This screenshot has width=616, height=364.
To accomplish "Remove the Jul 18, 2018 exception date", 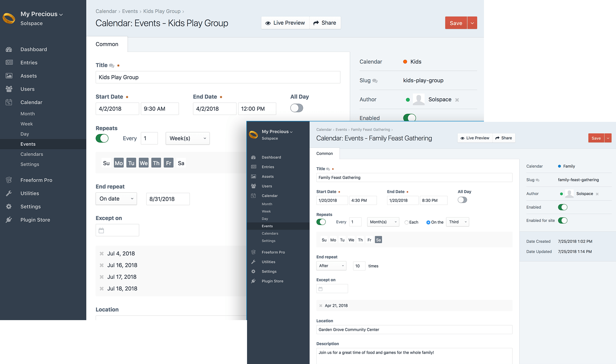I will pyautogui.click(x=102, y=289).
